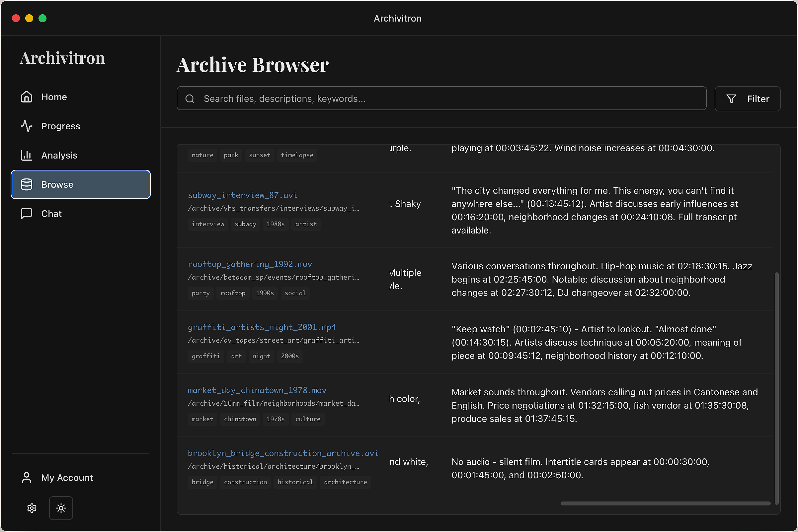Screen dimensions: 798x532
Task: Open rooftop_gathering_1992.mov file link
Action: coord(250,264)
